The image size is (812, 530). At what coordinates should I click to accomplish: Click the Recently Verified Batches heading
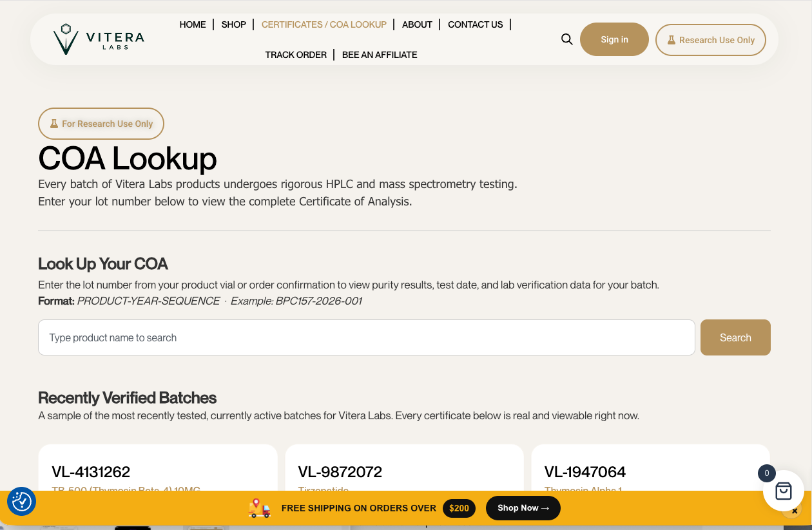pos(127,397)
